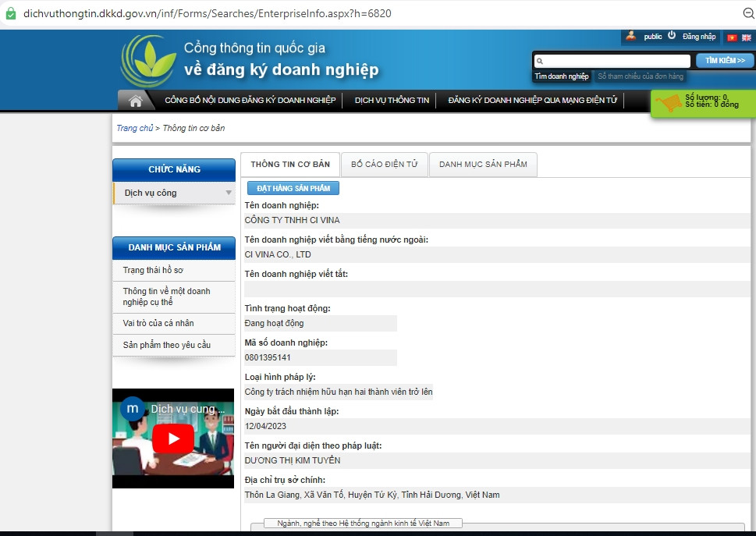This screenshot has height=536, width=756.
Task: Click the public user avatar icon
Action: (x=630, y=36)
